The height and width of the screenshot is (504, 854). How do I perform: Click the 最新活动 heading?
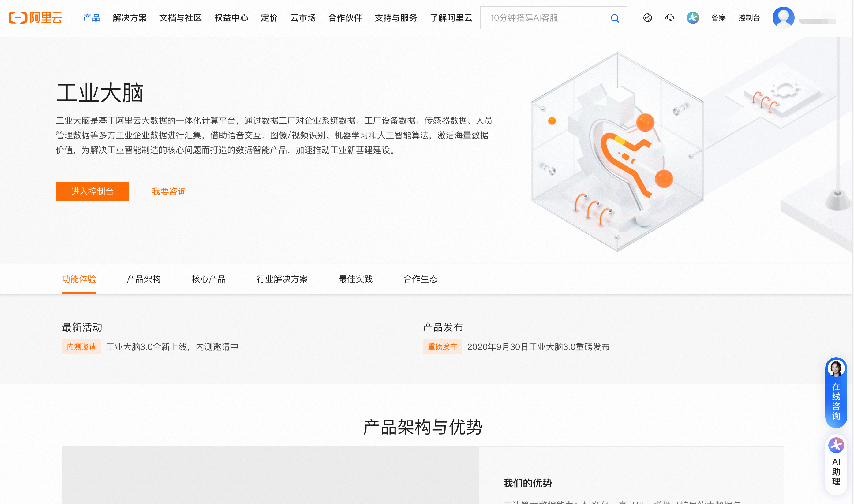click(x=82, y=328)
